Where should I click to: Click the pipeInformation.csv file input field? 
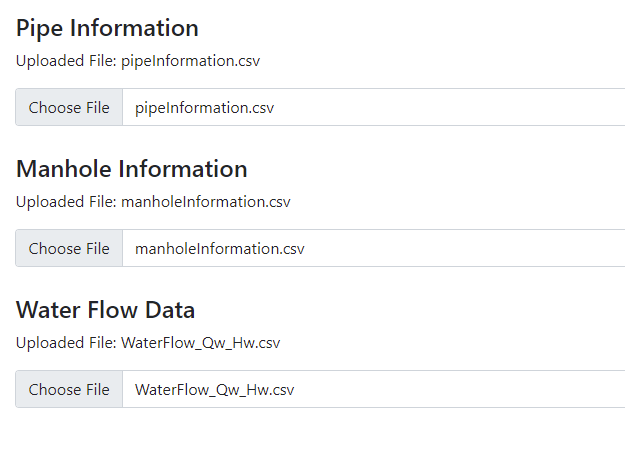click(x=370, y=107)
